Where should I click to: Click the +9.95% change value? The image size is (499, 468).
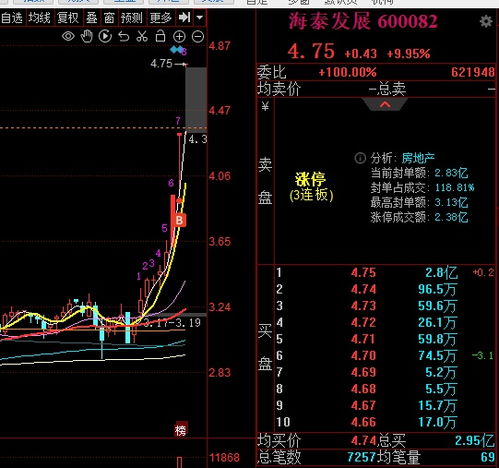408,53
